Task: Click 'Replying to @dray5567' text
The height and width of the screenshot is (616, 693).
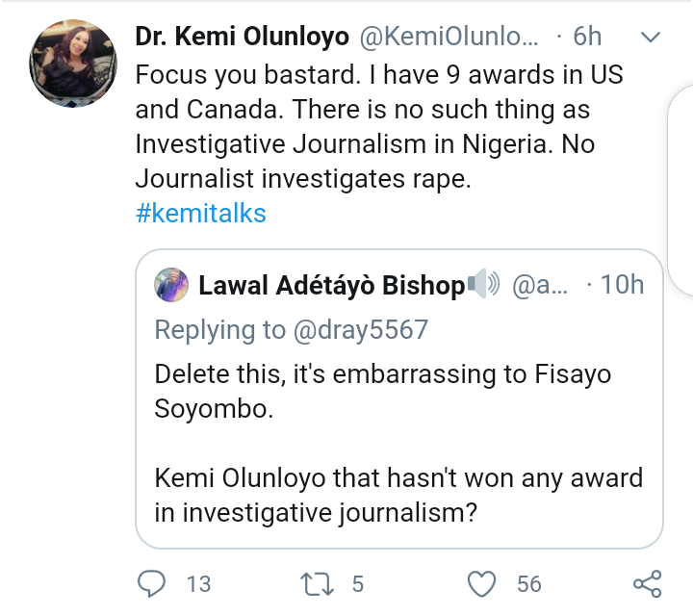Action: [291, 330]
